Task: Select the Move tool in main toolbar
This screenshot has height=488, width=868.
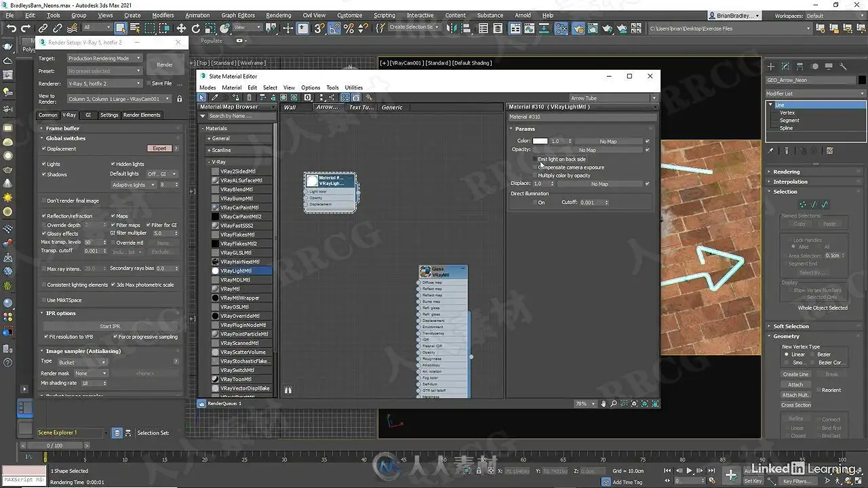Action: pos(181,28)
